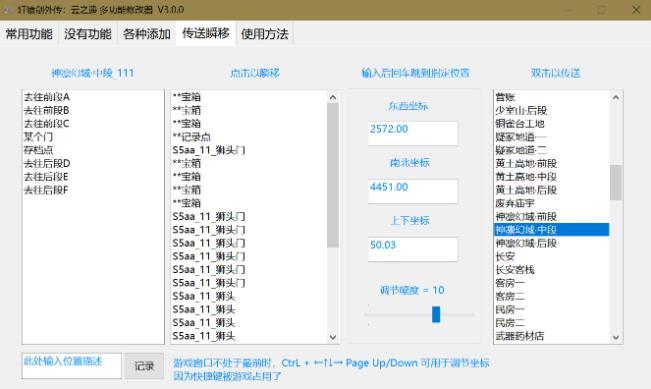Select 客房二 in the location list
651x389 pixels.
coord(552,296)
